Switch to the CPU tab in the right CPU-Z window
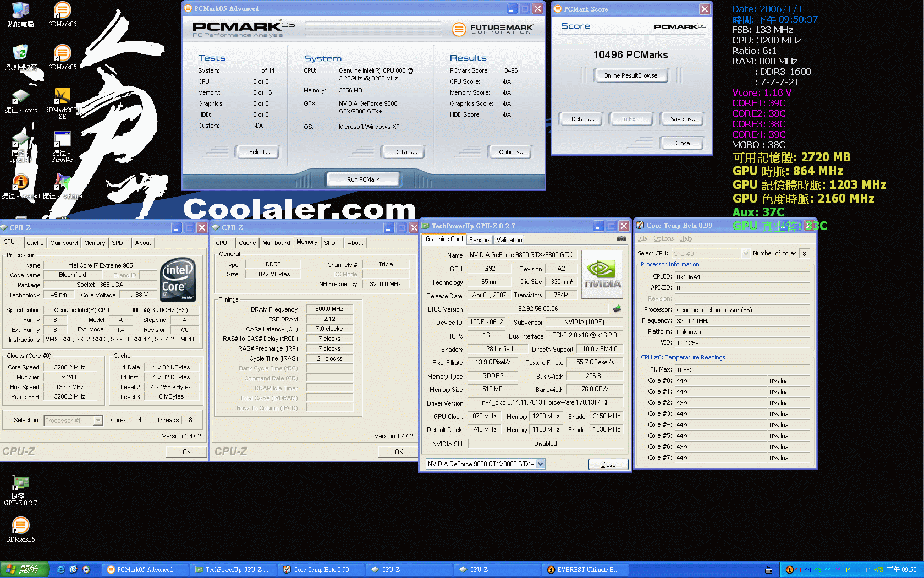The image size is (924, 578). click(x=222, y=243)
